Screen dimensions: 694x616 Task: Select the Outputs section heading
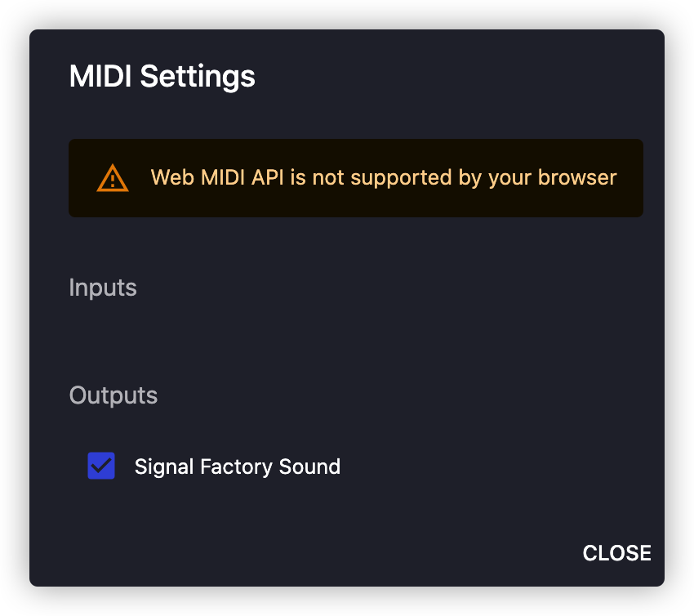coord(113,395)
